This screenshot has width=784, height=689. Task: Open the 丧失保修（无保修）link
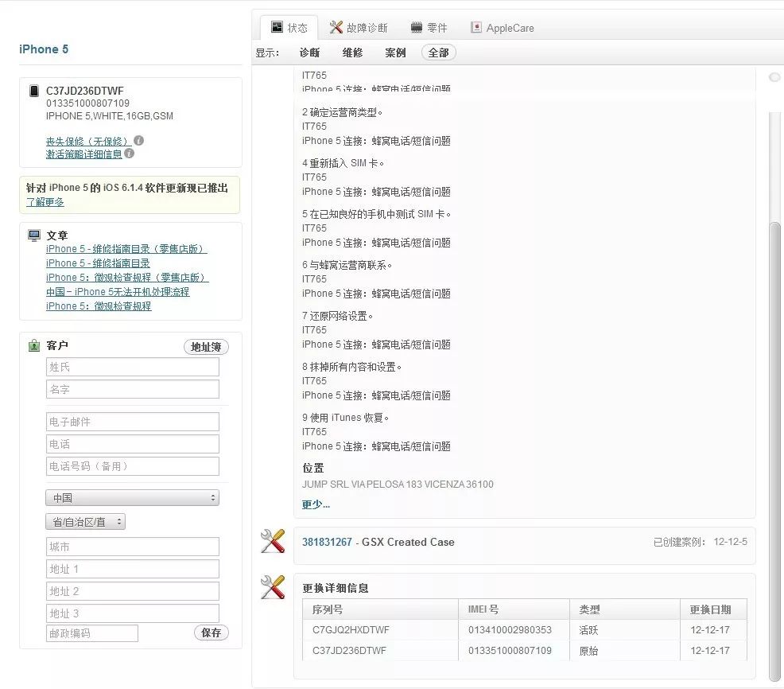tap(88, 142)
